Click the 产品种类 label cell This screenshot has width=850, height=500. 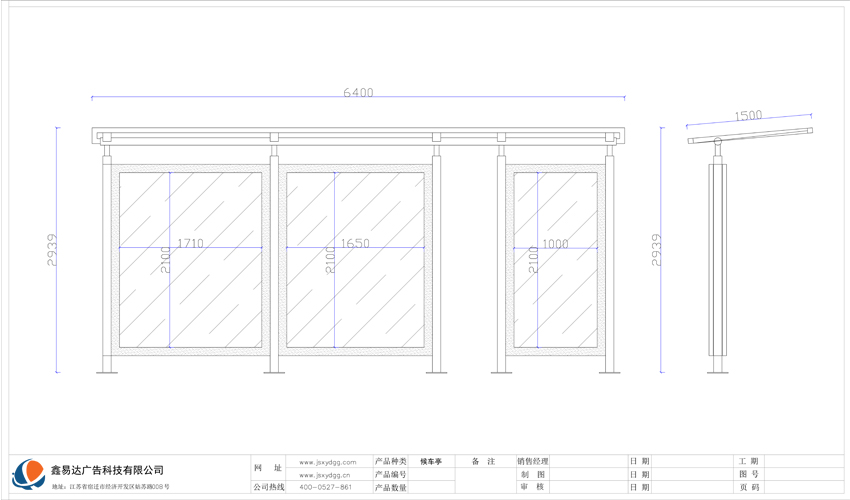[390, 461]
